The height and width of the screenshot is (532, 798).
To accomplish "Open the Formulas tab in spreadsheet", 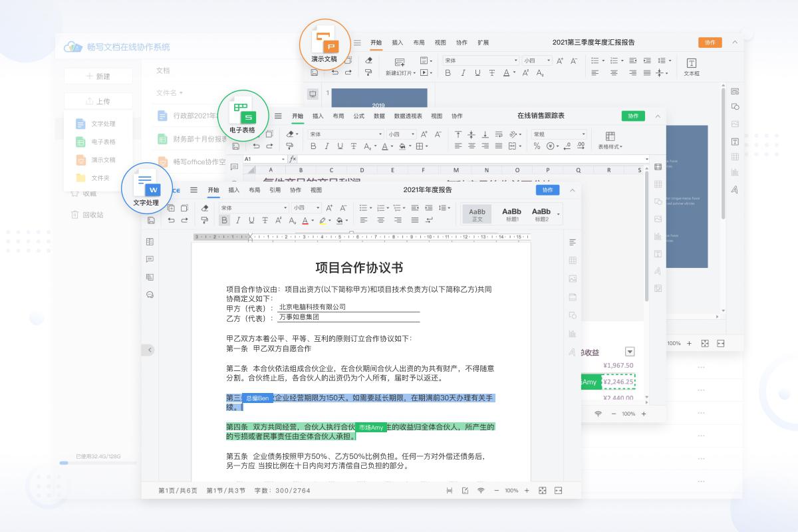I will click(x=359, y=116).
